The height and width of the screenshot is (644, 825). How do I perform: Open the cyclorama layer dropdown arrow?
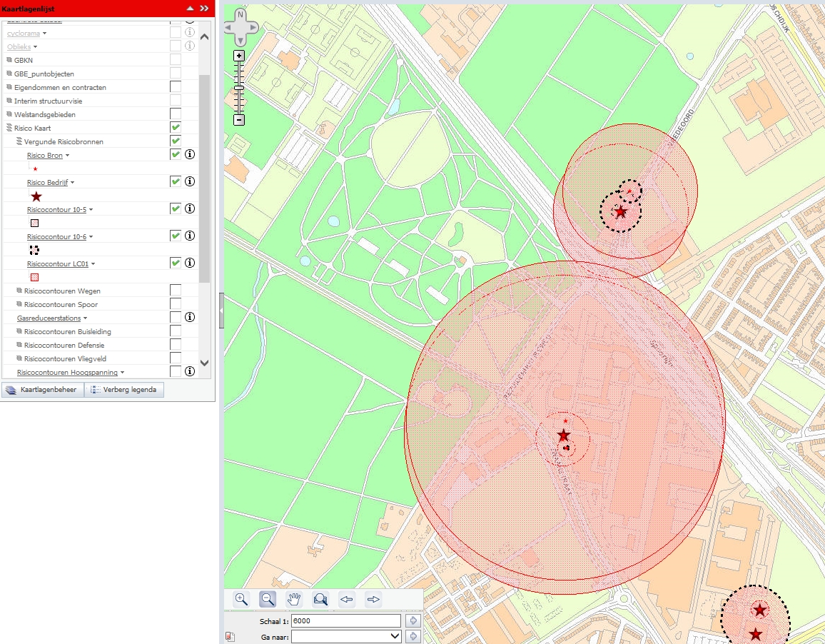click(x=45, y=34)
